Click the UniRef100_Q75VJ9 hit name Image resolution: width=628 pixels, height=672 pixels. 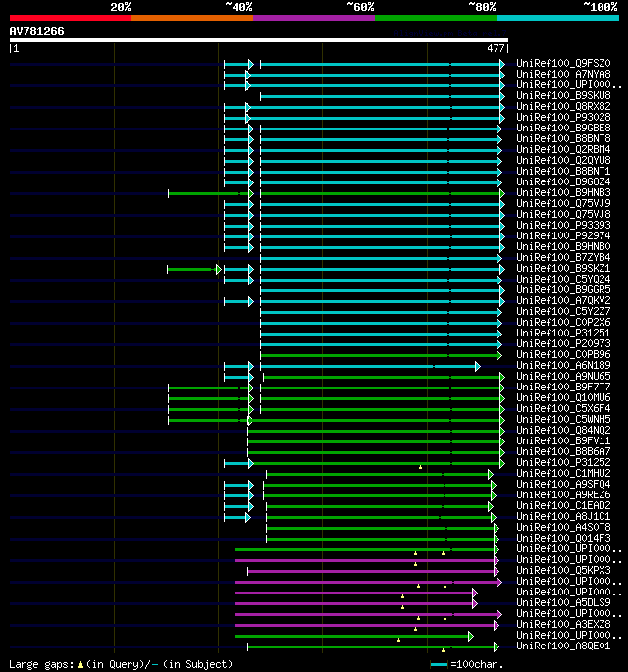coord(563,203)
